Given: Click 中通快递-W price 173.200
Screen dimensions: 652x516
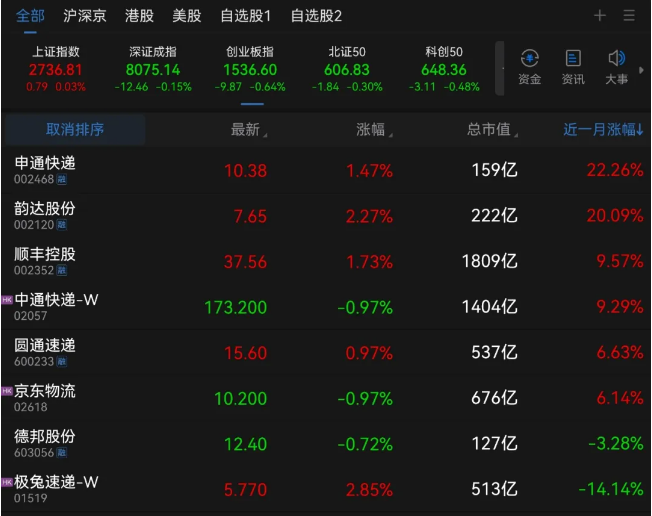Looking at the screenshot, I should [x=235, y=308].
